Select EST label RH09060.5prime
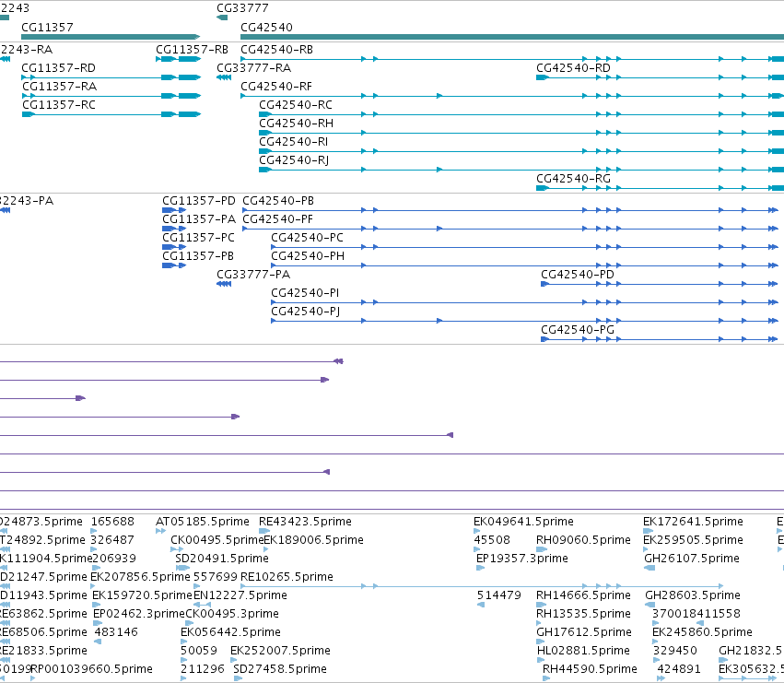Image resolution: width=784 pixels, height=683 pixels. click(x=583, y=540)
